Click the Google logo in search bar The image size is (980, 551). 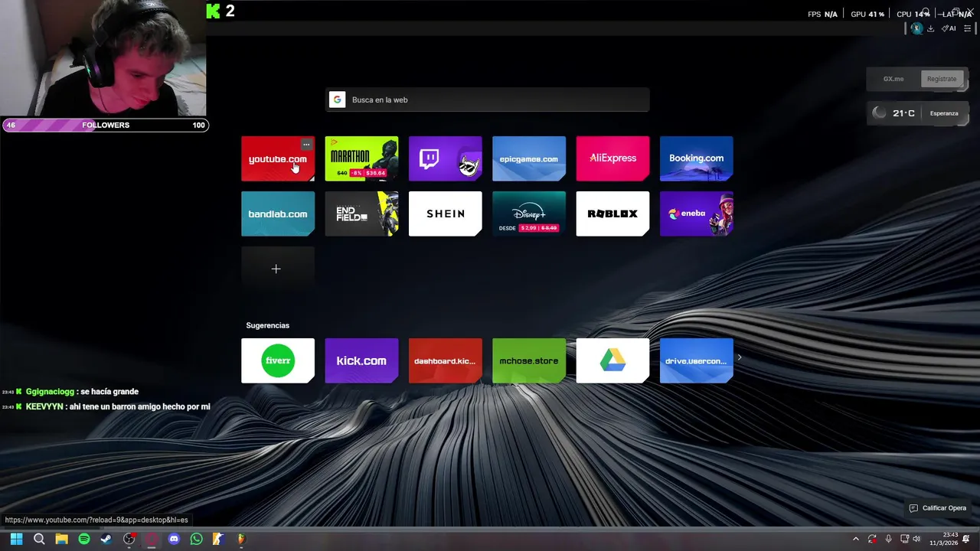pyautogui.click(x=337, y=99)
